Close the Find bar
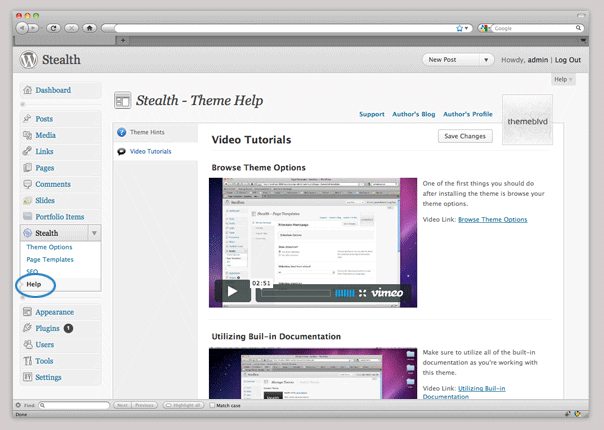The width and height of the screenshot is (604, 430). 18,405
